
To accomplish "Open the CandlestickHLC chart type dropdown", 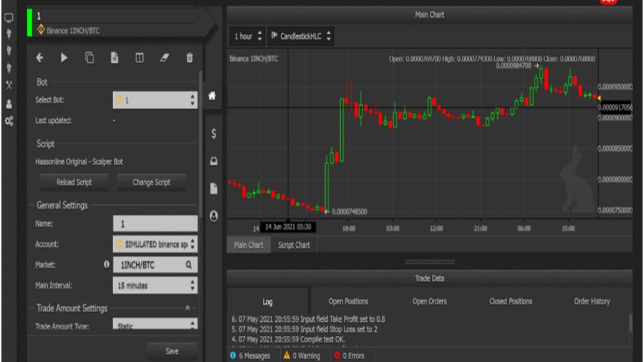I will click(x=301, y=36).
